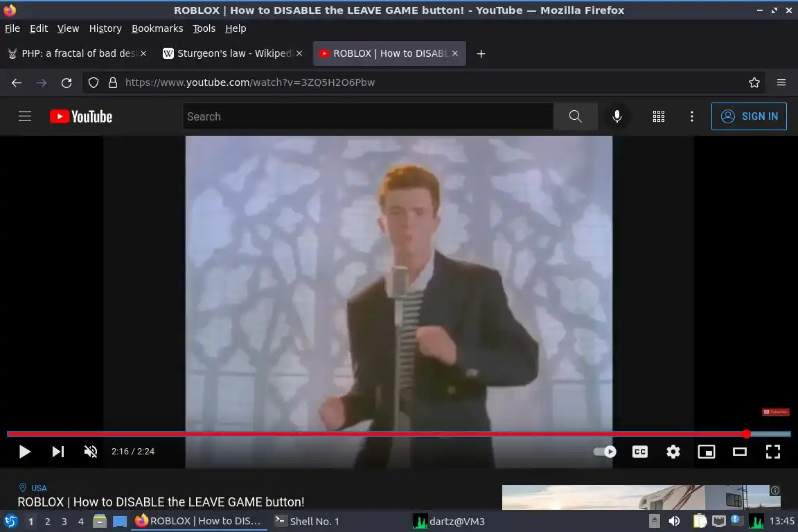View site security padlock info

[x=113, y=82]
